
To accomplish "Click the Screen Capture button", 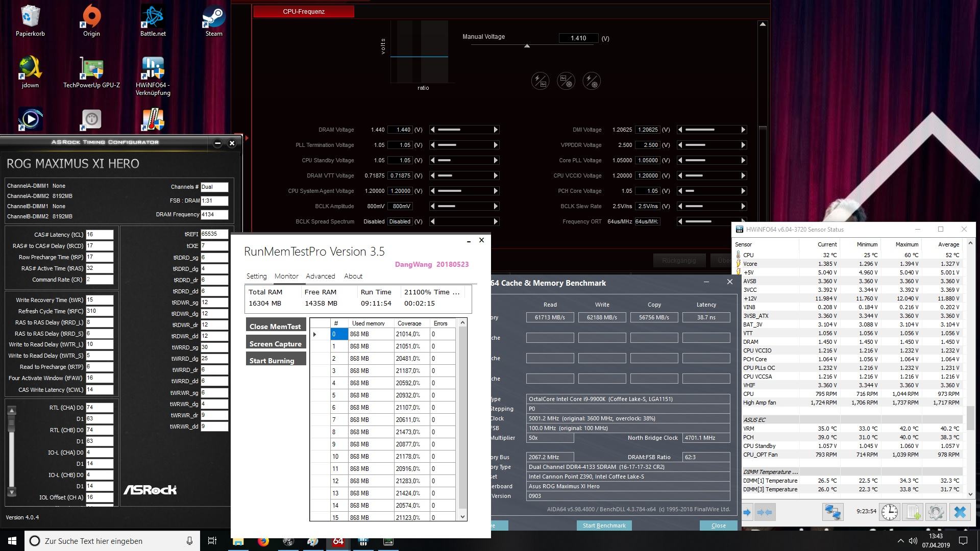I will coord(276,342).
